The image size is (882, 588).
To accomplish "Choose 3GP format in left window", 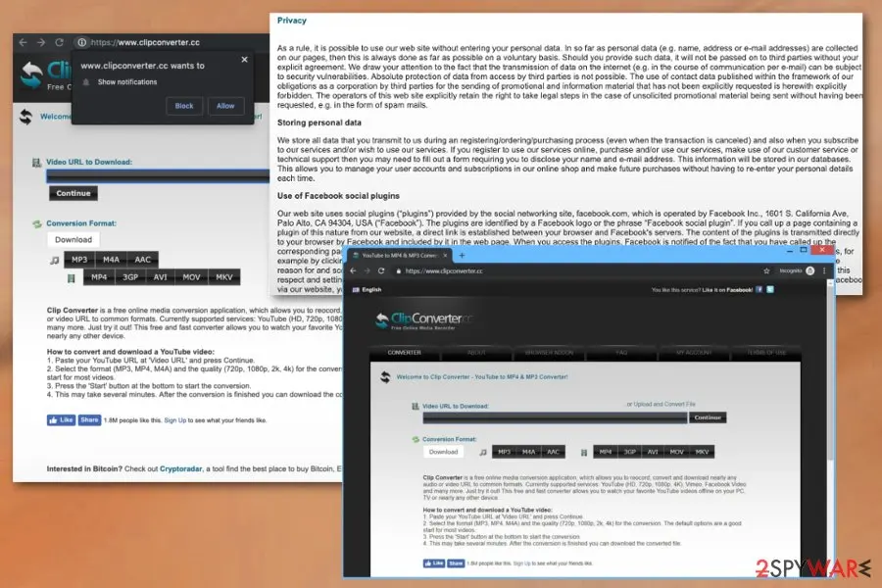I will (x=130, y=276).
